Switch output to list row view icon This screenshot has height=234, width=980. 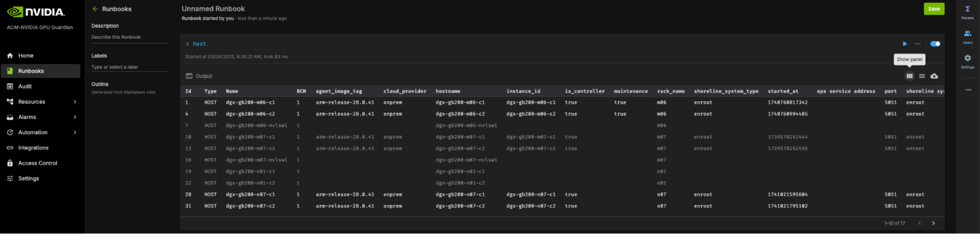tap(922, 76)
